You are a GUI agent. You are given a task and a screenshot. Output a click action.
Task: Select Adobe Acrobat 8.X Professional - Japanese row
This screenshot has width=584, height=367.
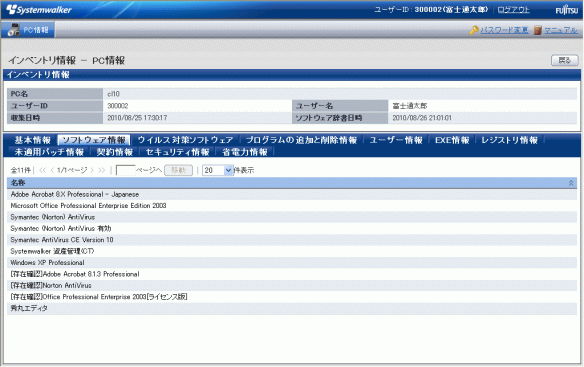[292, 194]
